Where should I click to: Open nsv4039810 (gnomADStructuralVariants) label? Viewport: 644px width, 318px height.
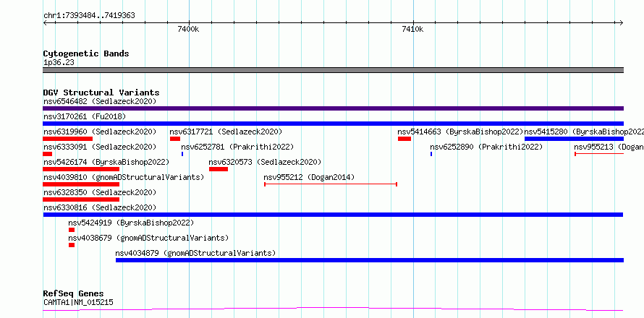(x=124, y=177)
